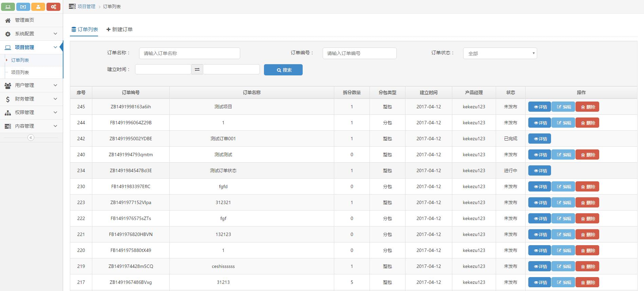This screenshot has width=644, height=291.
Task: Delete order 244
Action: pyautogui.click(x=587, y=123)
